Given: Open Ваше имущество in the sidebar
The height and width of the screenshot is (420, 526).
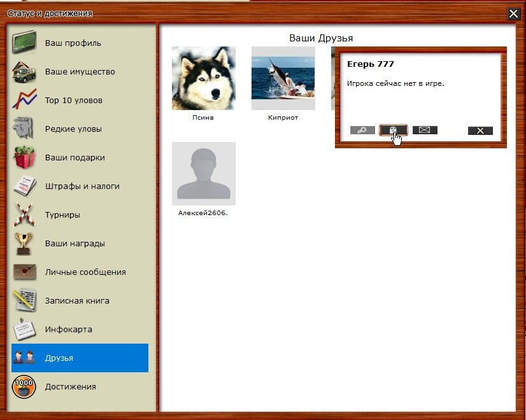Looking at the screenshot, I should click(80, 72).
